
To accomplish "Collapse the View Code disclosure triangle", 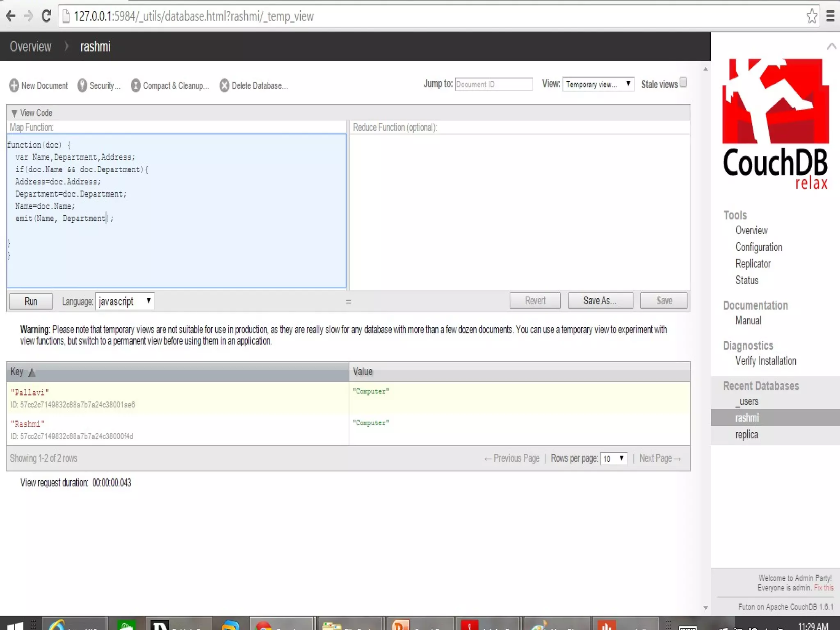I will (14, 113).
